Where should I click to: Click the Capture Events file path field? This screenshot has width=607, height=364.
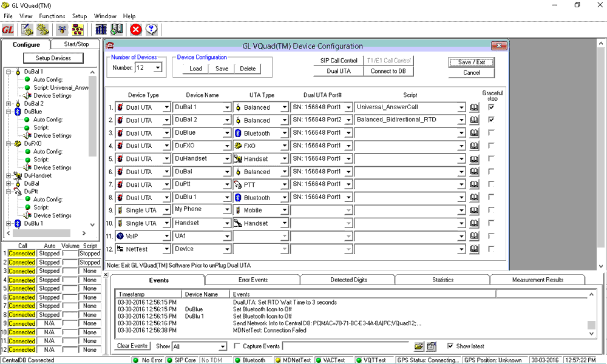345,346
